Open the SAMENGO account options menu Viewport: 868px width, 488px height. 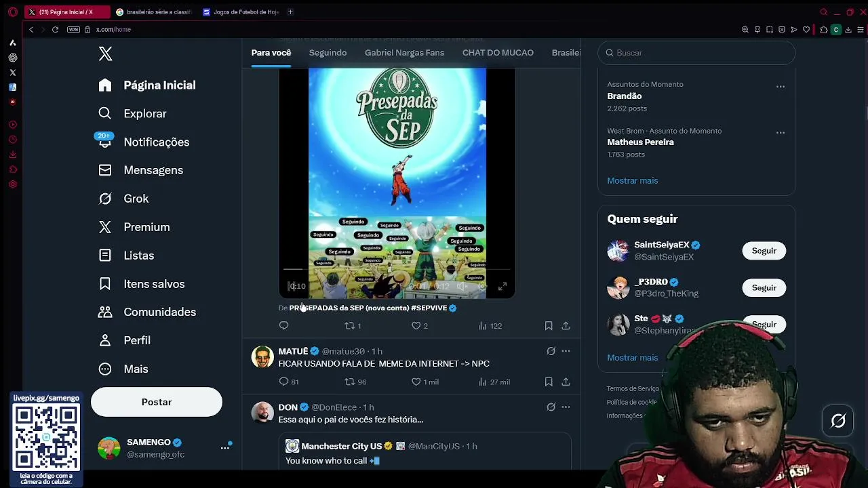(225, 447)
